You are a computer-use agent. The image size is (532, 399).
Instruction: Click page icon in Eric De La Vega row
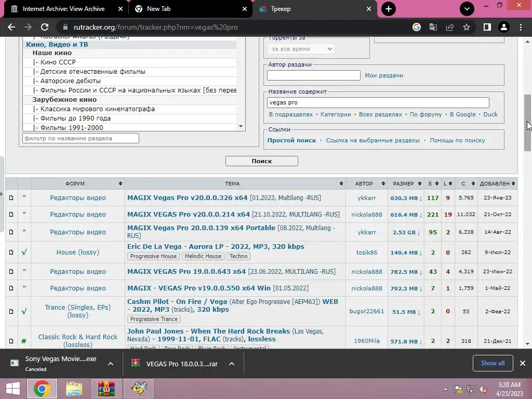[x=11, y=252]
